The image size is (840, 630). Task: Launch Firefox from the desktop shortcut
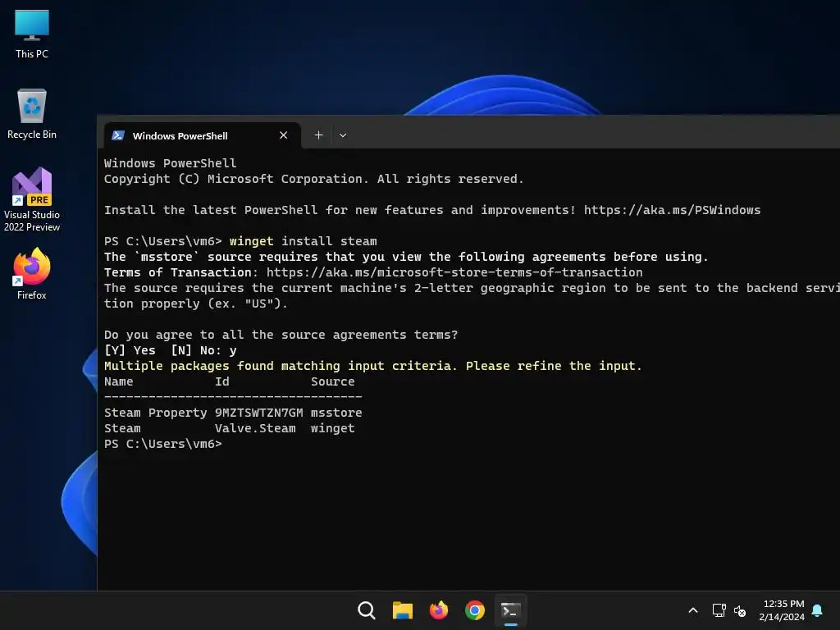pyautogui.click(x=32, y=274)
